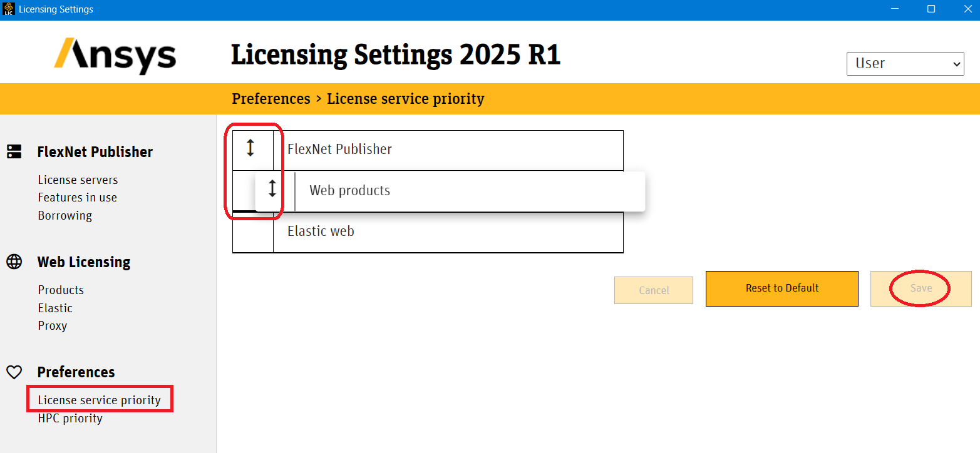Click the reorder arrow beside Web products
The image size is (980, 453).
272,188
